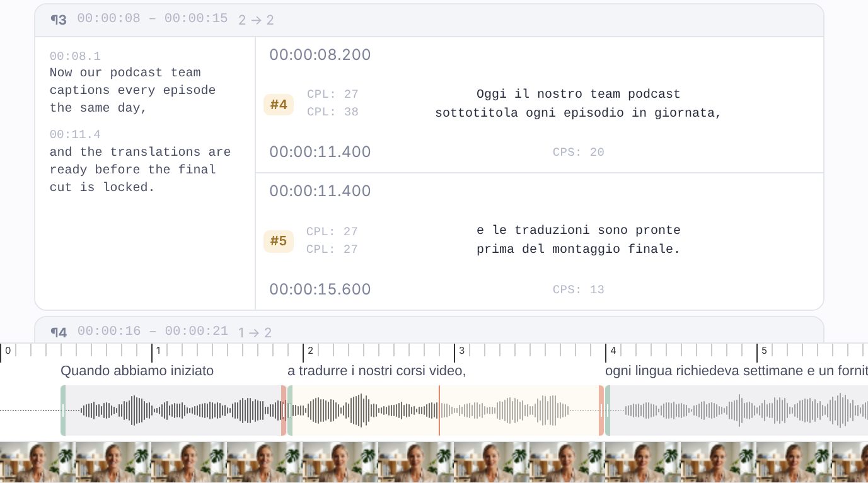Image resolution: width=868 pixels, height=483 pixels.
Task: Select the 'ogni lingua richiedeva settimane' waveform clip
Action: point(736,410)
